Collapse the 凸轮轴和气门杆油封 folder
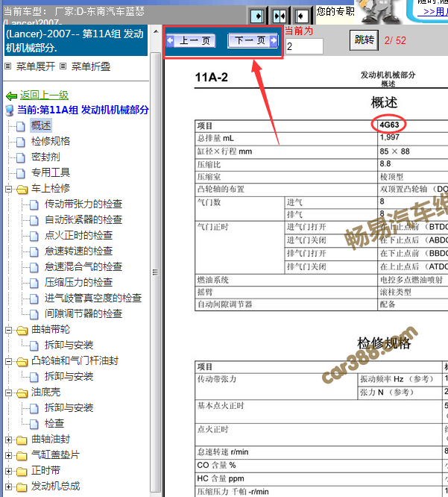The width and height of the screenshot is (448, 497). coord(8,362)
